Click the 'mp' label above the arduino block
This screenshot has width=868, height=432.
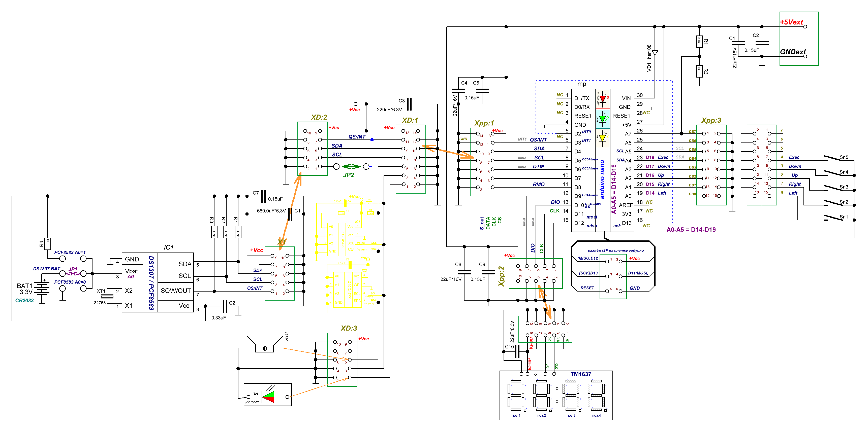click(x=582, y=84)
